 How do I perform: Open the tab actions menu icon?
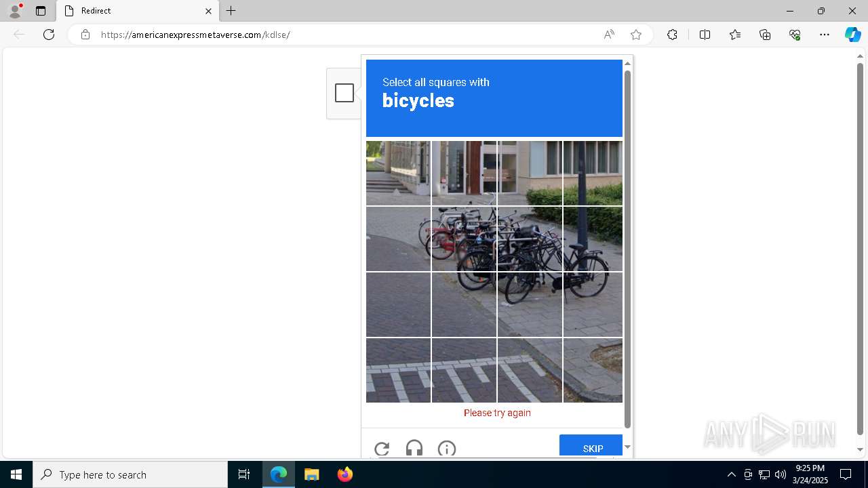coord(41,11)
